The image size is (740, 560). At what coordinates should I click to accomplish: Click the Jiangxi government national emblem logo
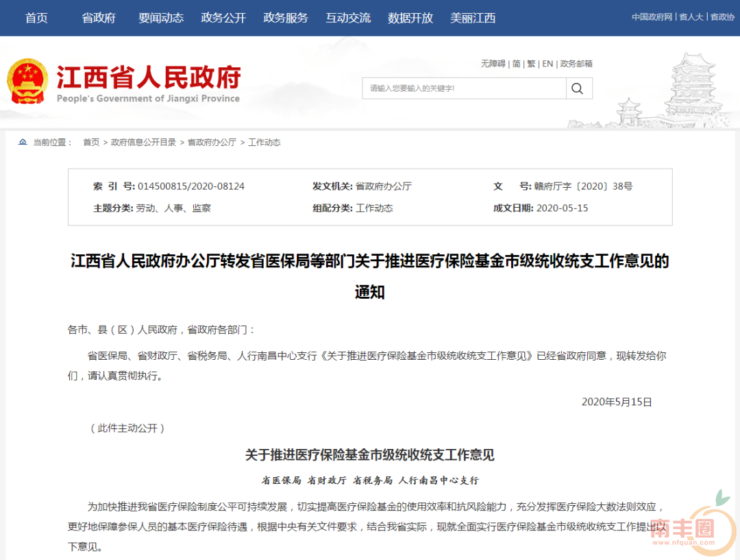(27, 82)
